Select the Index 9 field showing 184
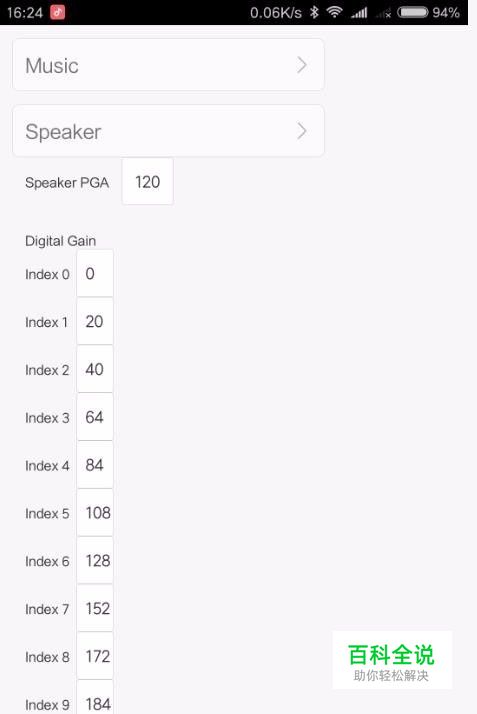Image resolution: width=477 pixels, height=714 pixels. pos(95,698)
